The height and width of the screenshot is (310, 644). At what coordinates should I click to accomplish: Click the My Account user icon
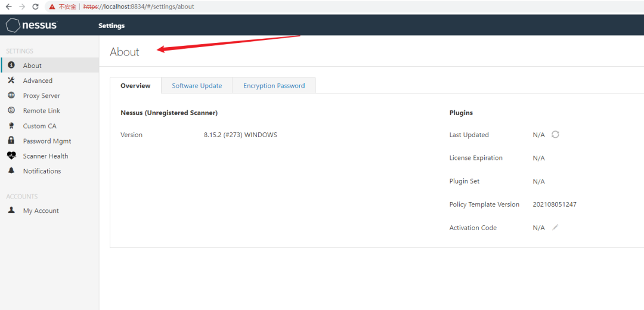click(x=11, y=210)
